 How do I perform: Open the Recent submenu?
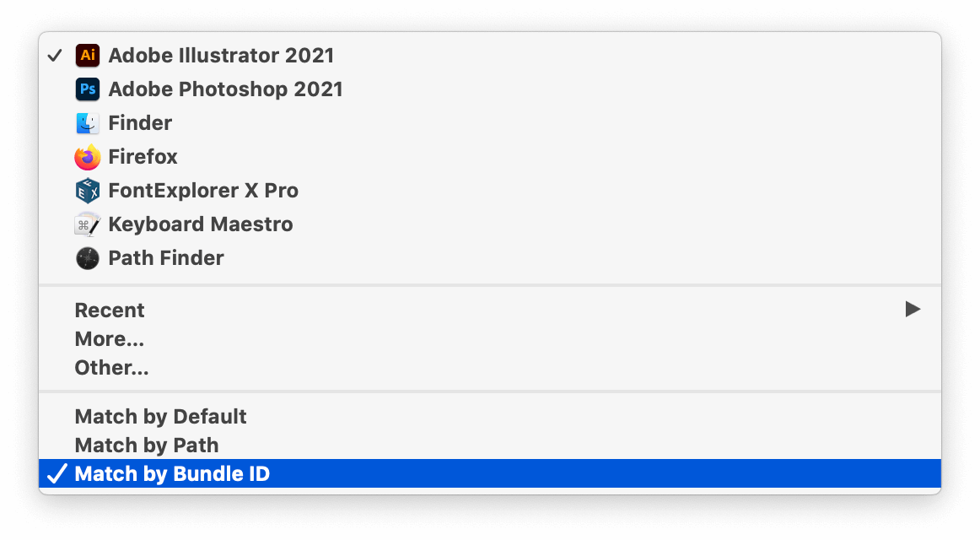click(490, 310)
